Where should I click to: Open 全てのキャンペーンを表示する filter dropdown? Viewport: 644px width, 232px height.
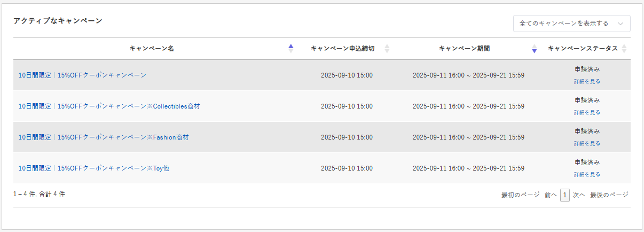click(571, 24)
